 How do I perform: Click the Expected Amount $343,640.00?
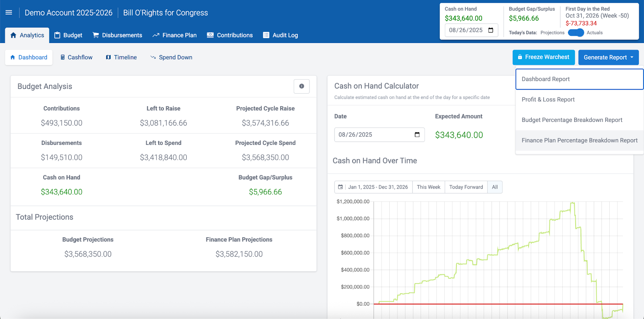[x=459, y=135]
